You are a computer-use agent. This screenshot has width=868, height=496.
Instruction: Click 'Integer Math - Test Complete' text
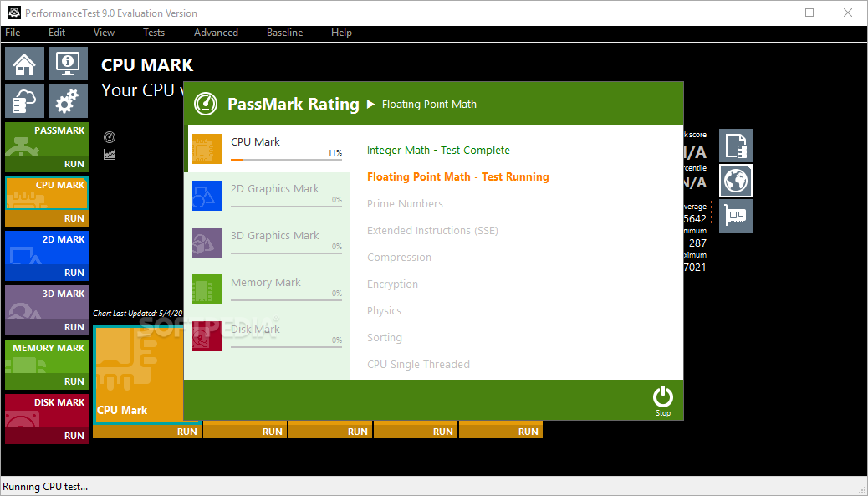438,150
